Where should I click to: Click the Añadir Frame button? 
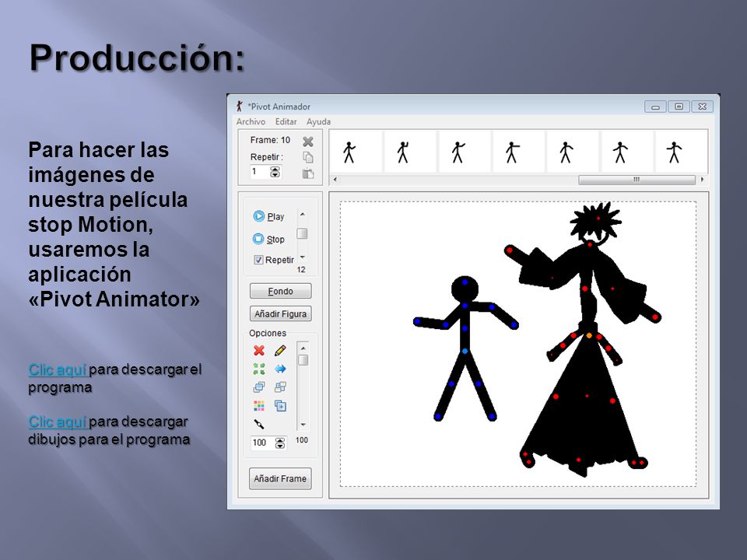(280, 478)
